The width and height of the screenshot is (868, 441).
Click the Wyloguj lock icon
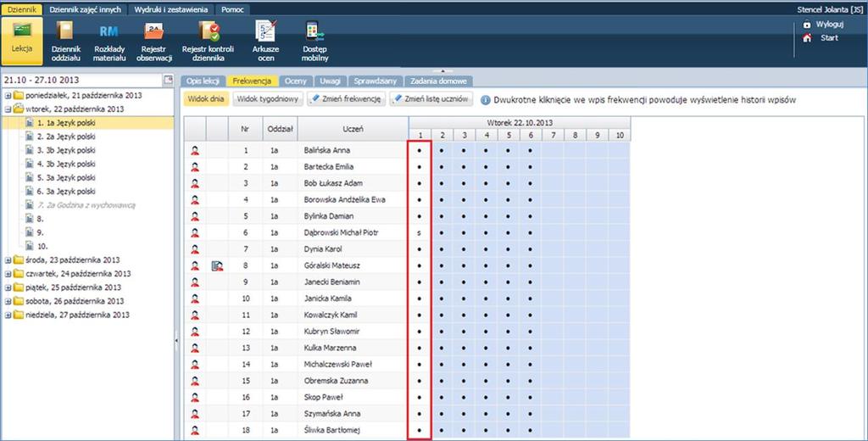coord(807,25)
